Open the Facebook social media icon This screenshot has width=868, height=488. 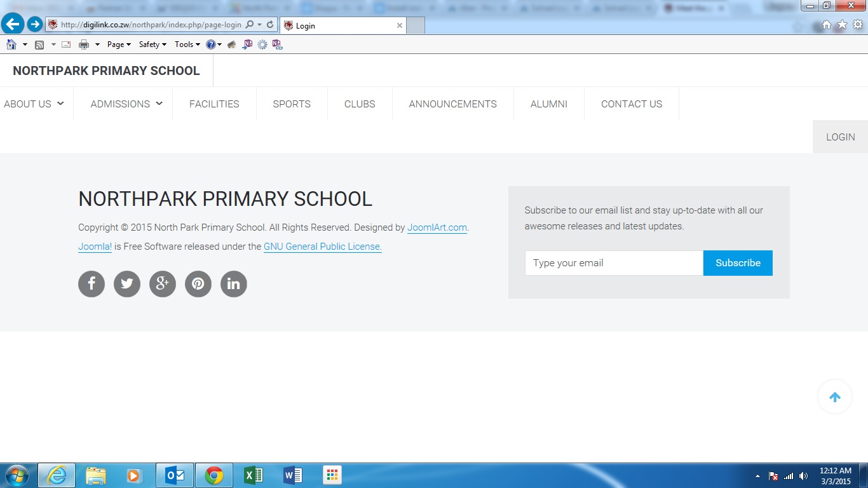(91, 284)
